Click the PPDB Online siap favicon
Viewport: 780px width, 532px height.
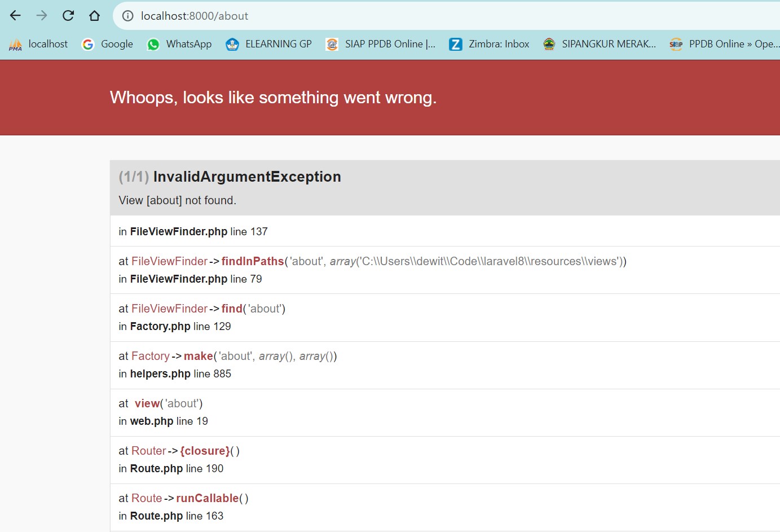[676, 43]
